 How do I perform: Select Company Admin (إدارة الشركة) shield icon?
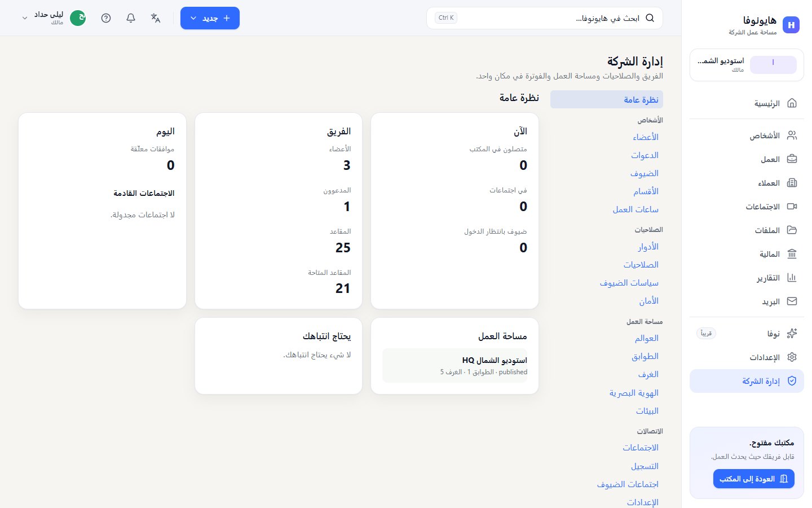tap(792, 381)
